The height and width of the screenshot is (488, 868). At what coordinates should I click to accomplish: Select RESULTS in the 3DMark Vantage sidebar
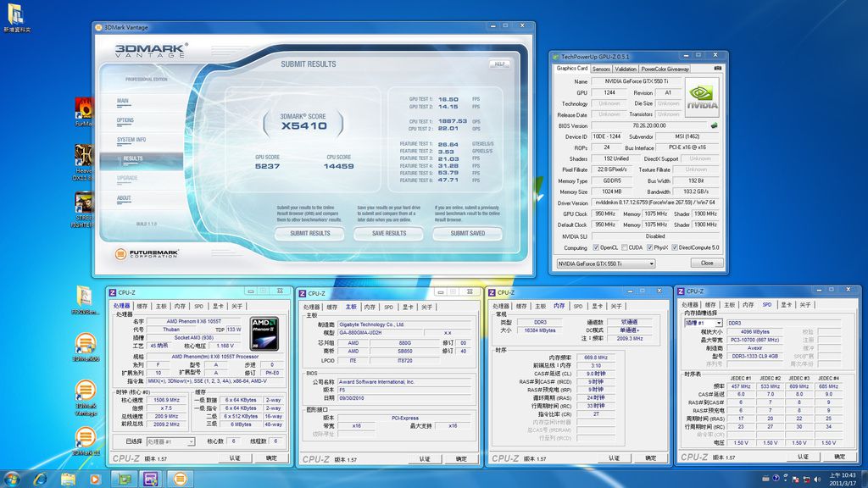pos(133,158)
